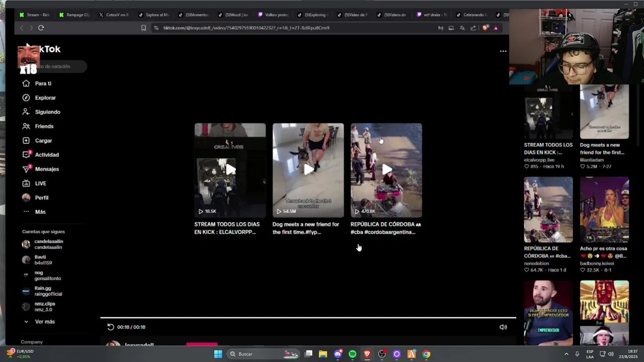The image size is (644, 362).
Task: Switch to Stream - Kick tab
Action: pos(34,15)
